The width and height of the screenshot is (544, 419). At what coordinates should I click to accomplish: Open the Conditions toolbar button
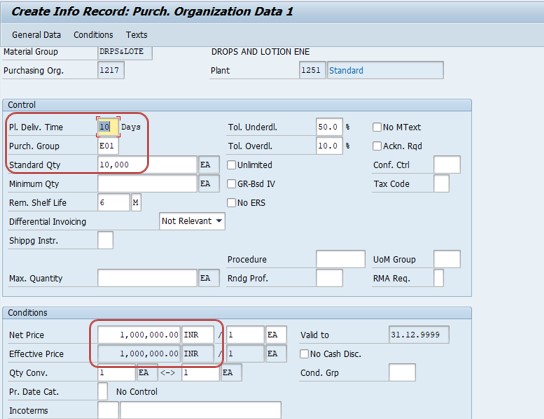[93, 35]
